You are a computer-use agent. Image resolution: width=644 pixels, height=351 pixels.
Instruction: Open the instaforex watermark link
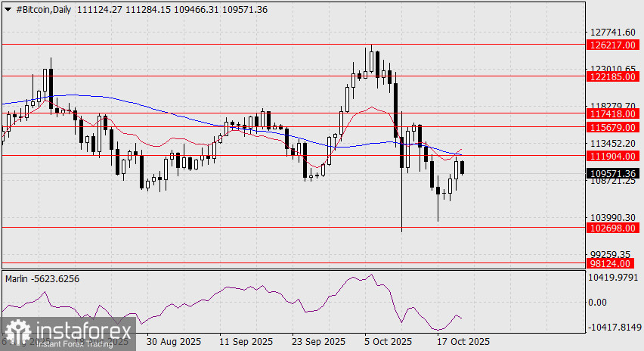click(x=68, y=334)
